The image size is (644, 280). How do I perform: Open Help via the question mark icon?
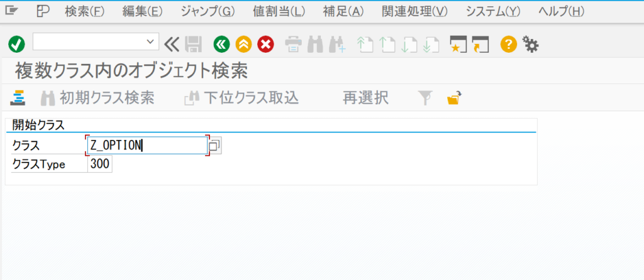coord(508,44)
